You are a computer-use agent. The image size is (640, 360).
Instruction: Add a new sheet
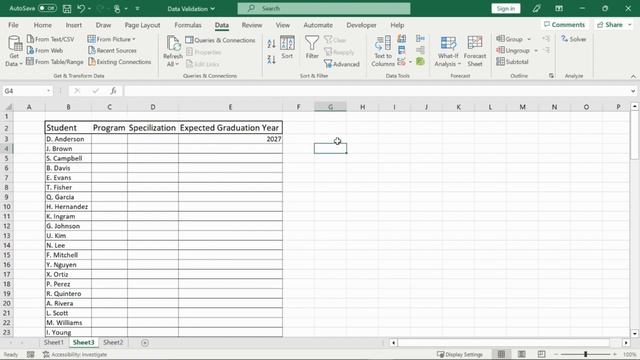145,343
